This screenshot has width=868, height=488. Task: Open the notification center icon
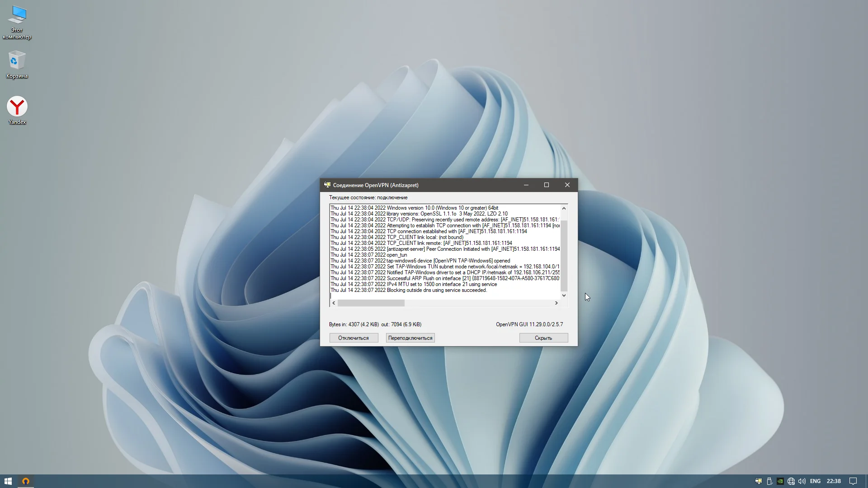[853, 481]
